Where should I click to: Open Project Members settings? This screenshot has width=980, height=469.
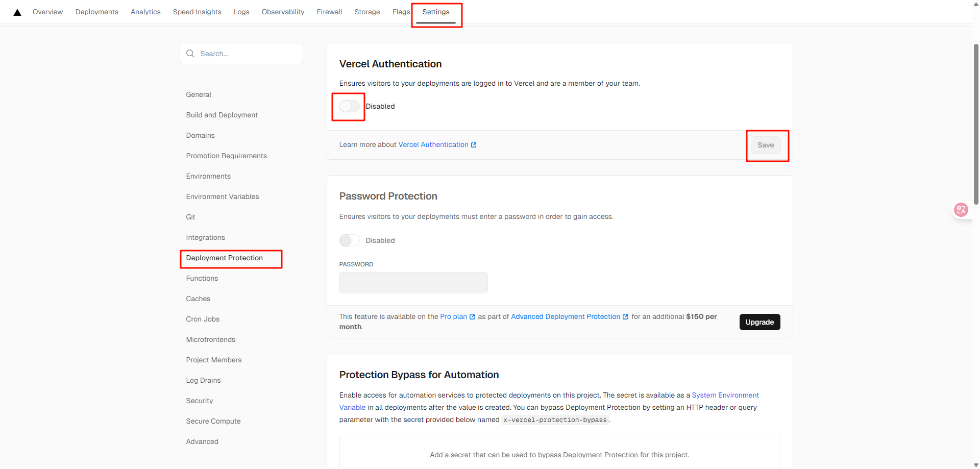(214, 360)
